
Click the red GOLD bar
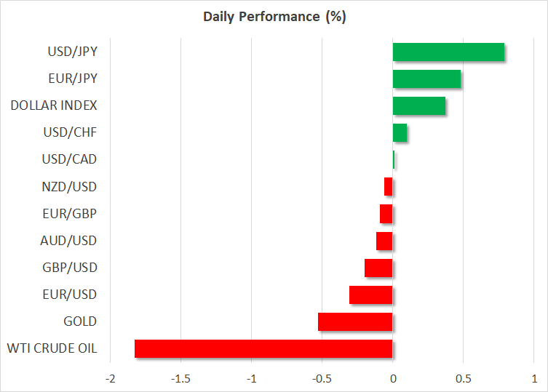(355, 321)
